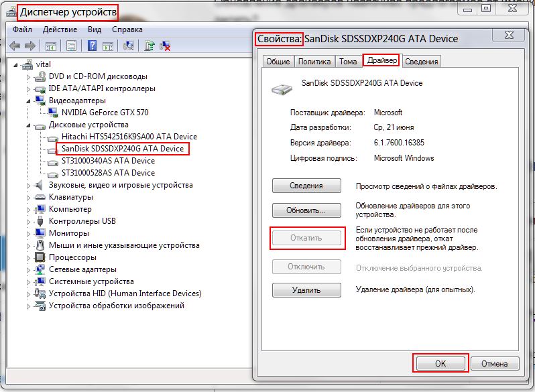Viewport: 535px width, 392px height.
Task: Click the NVIDIA GeForce GTX 570 adapter icon
Action: tap(53, 113)
